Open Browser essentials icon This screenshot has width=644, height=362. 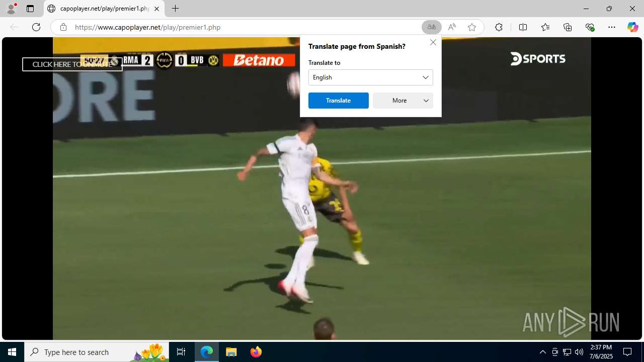[x=590, y=27]
